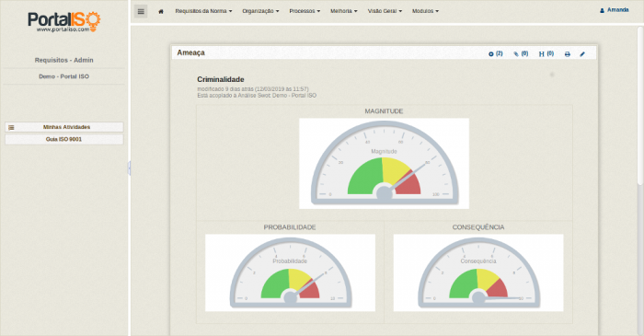The height and width of the screenshot is (336, 644).
Task: Click the PortalISO logo
Action: 63,22
